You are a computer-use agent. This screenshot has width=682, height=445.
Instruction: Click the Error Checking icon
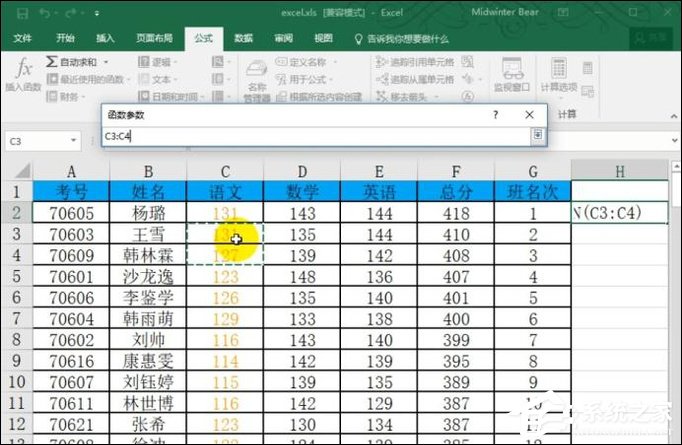pos(468,79)
